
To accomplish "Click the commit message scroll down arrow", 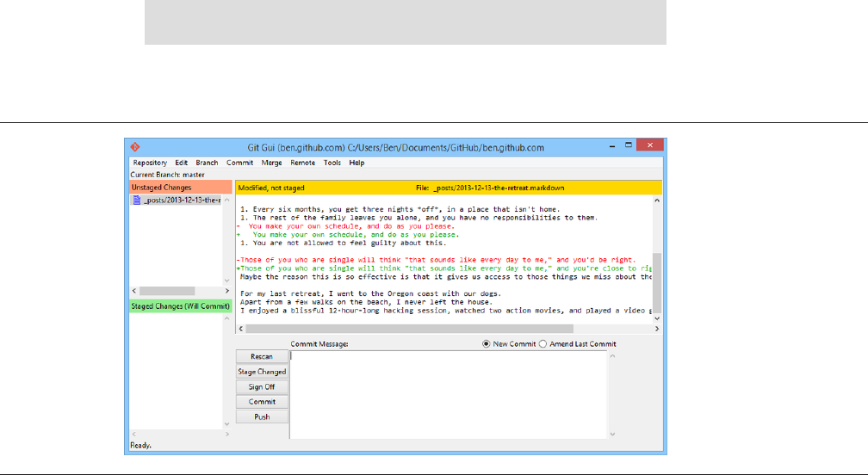I will pos(612,434).
